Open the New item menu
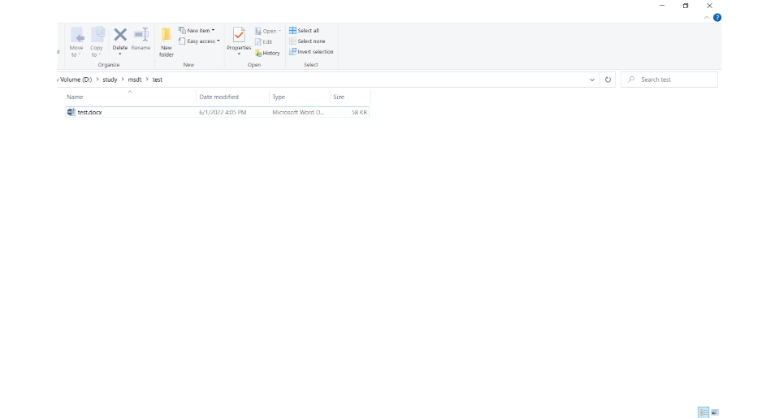The height and width of the screenshot is (418, 779). tap(197, 30)
